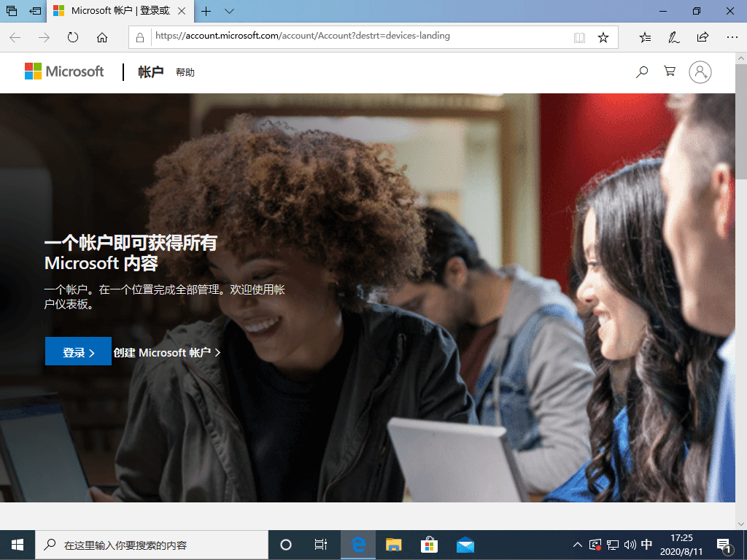
Task: Open the shopping cart icon
Action: (669, 71)
